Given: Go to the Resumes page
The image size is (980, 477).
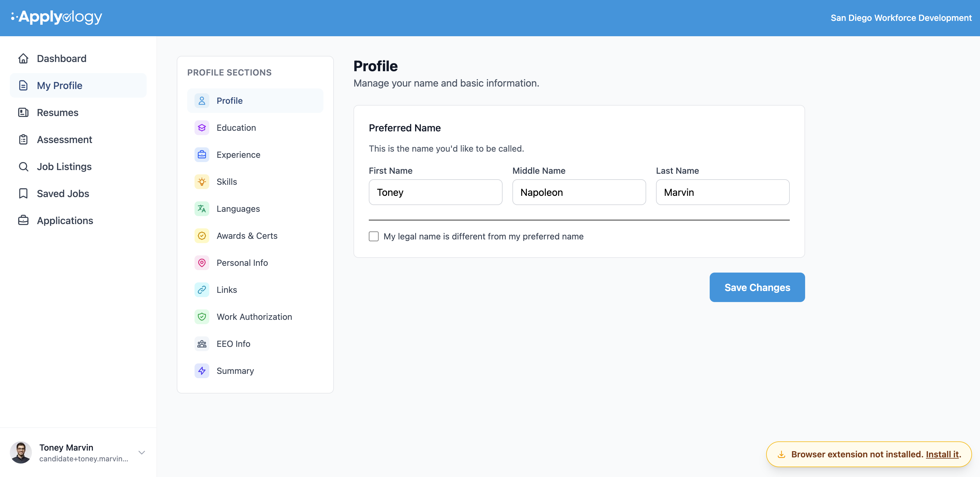Looking at the screenshot, I should pyautogui.click(x=78, y=112).
